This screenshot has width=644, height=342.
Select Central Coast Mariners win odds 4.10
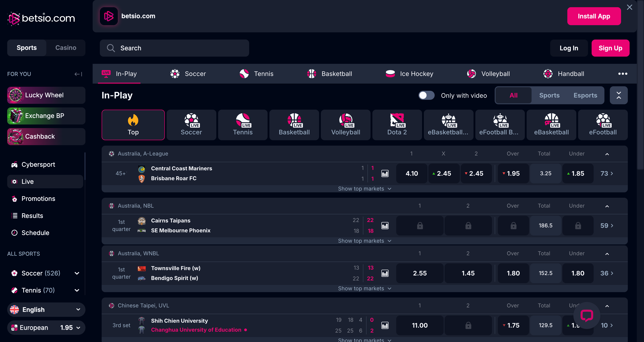point(411,173)
